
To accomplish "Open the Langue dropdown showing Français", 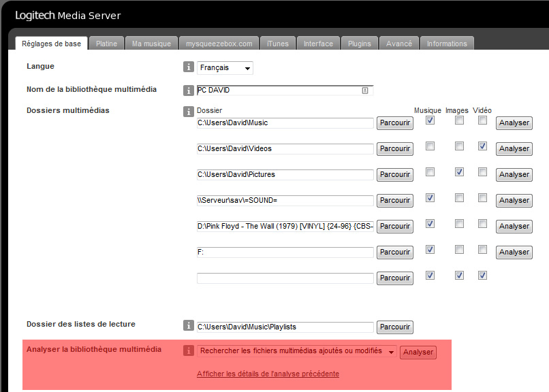I will [x=225, y=67].
